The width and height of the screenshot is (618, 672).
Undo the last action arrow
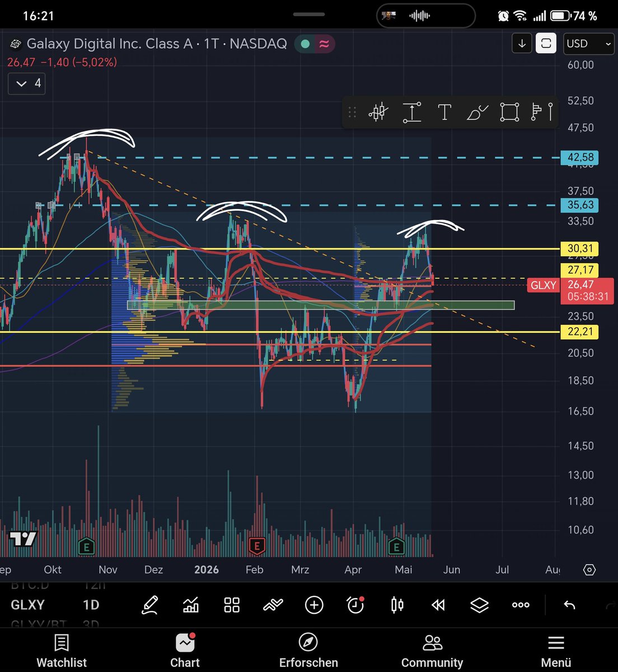pos(569,605)
